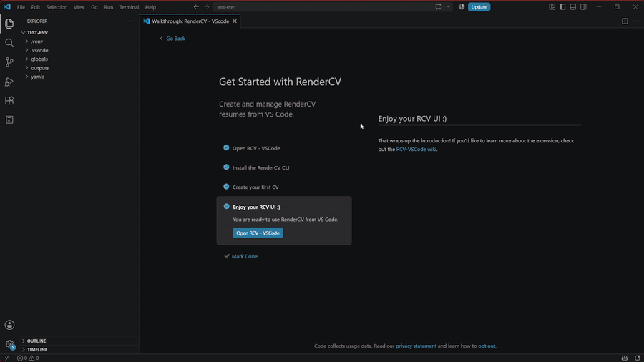Open Explorer Views and More Actions ellipsis
The height and width of the screenshot is (362, 644).
[x=130, y=21]
